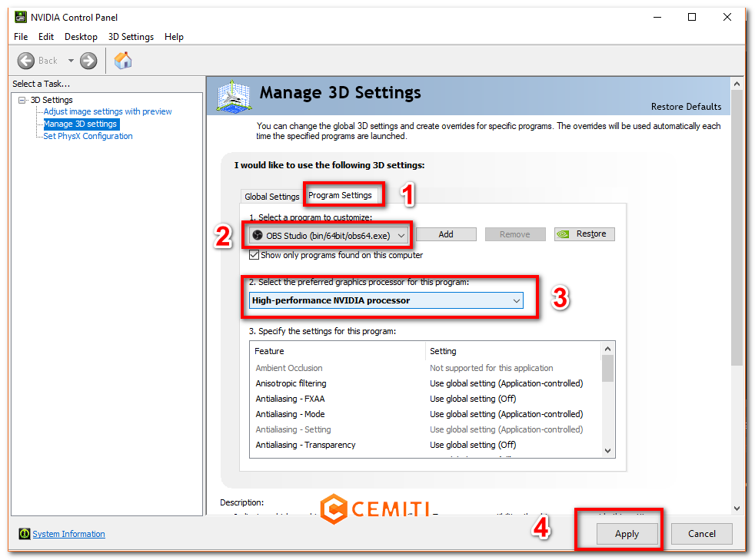Viewport: 755px width, 560px height.
Task: Open the preferred graphics processor dropdown
Action: (386, 300)
